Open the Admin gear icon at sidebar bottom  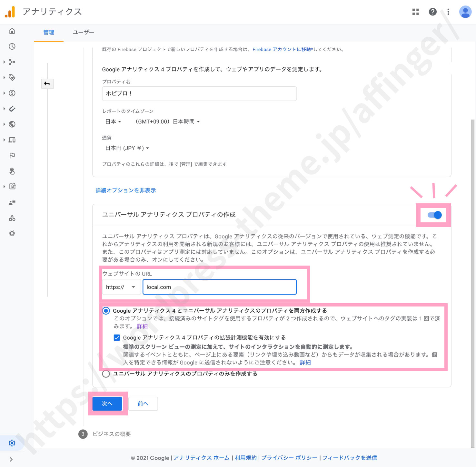coord(12,443)
